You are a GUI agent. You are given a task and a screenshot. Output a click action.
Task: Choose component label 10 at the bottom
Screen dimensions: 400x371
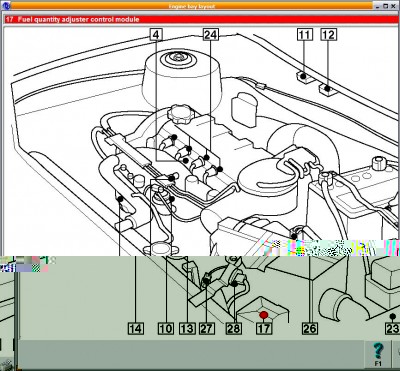click(166, 329)
